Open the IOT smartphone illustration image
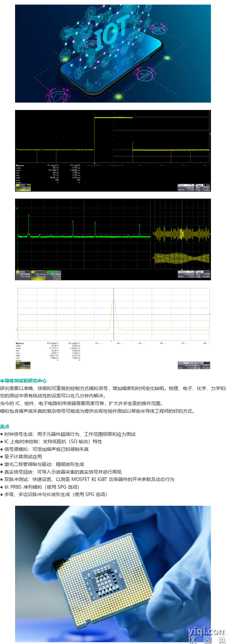Viewport: 226px width, 644px height. [x=113, y=54]
